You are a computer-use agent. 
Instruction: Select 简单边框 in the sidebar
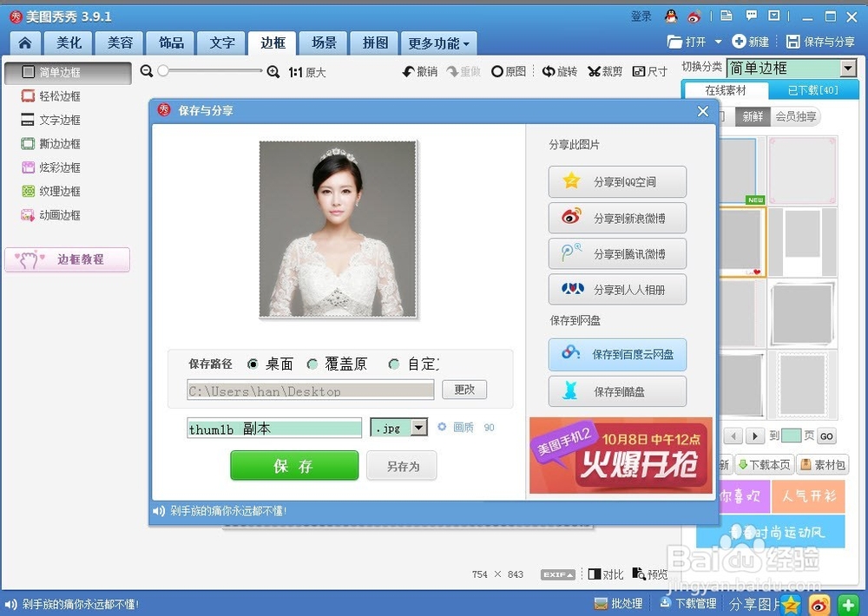68,73
